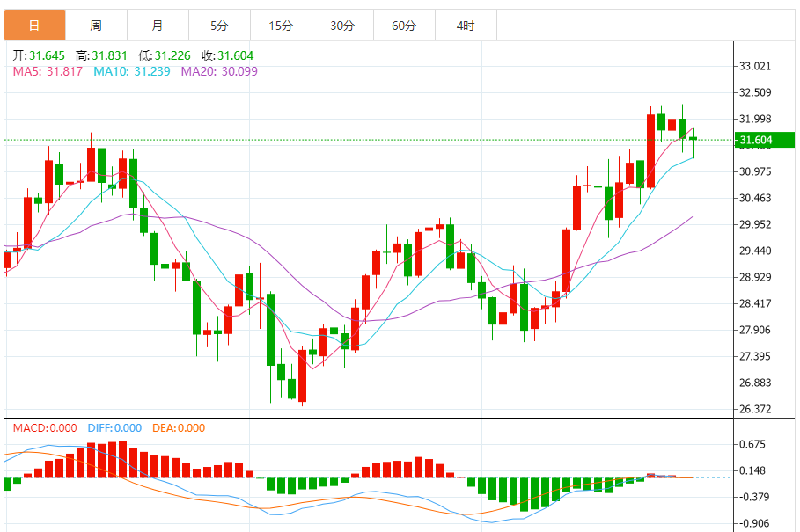The height and width of the screenshot is (532, 800).
Task: Click the MA5 indicator label
Action: click(x=48, y=71)
